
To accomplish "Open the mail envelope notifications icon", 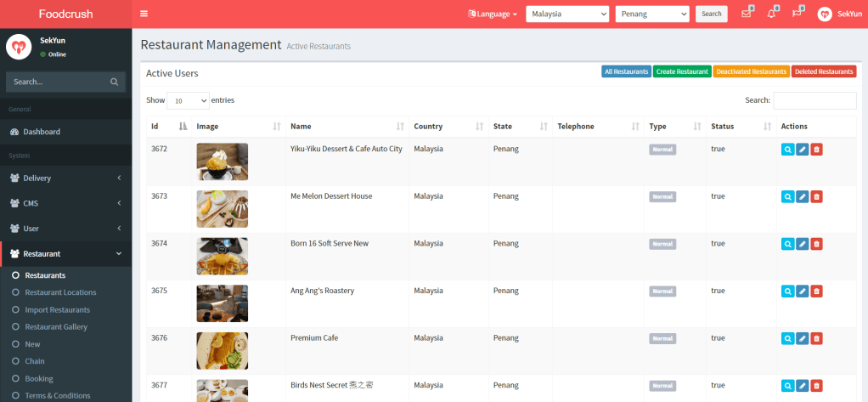I will (747, 14).
